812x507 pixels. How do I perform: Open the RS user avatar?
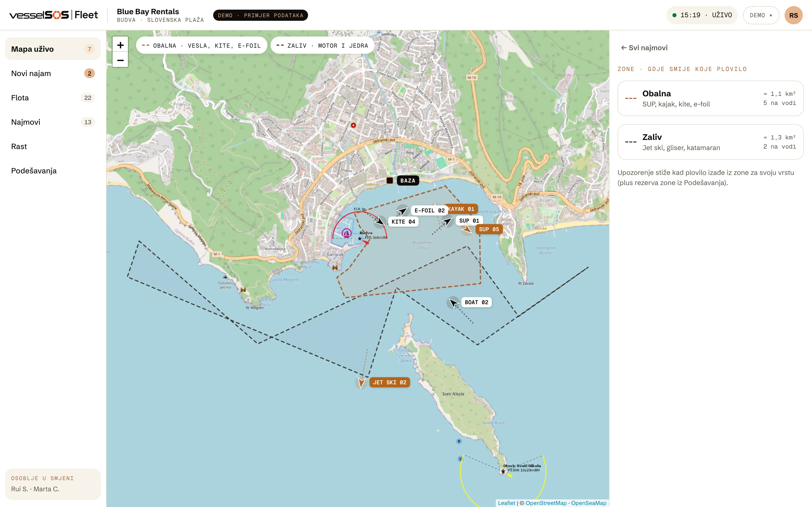pos(793,15)
